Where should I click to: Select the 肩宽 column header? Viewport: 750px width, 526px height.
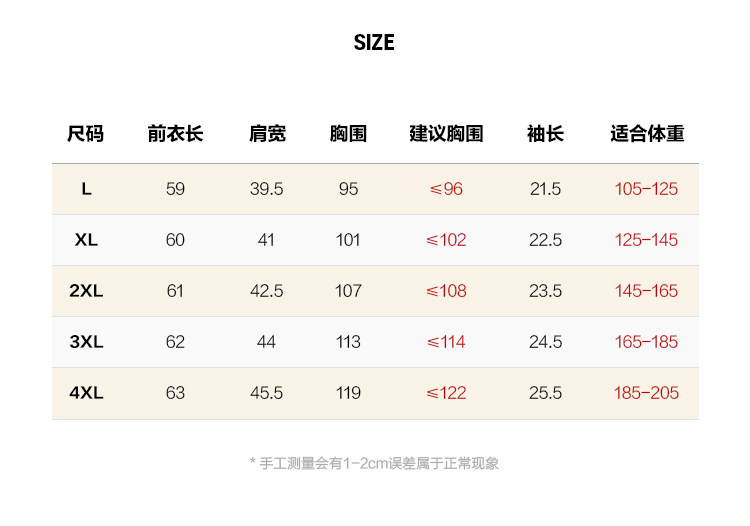click(267, 134)
